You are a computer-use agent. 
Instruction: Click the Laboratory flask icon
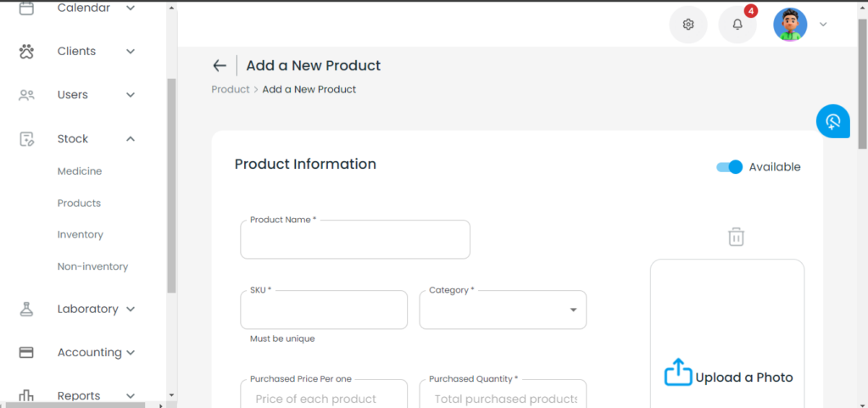point(26,309)
